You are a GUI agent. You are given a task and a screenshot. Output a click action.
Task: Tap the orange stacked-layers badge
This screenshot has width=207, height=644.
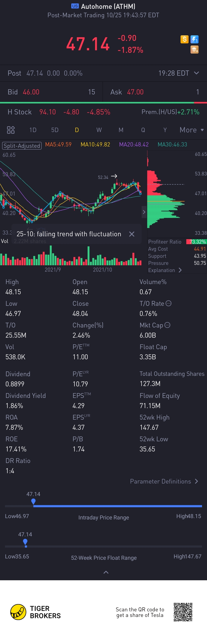[195, 50]
